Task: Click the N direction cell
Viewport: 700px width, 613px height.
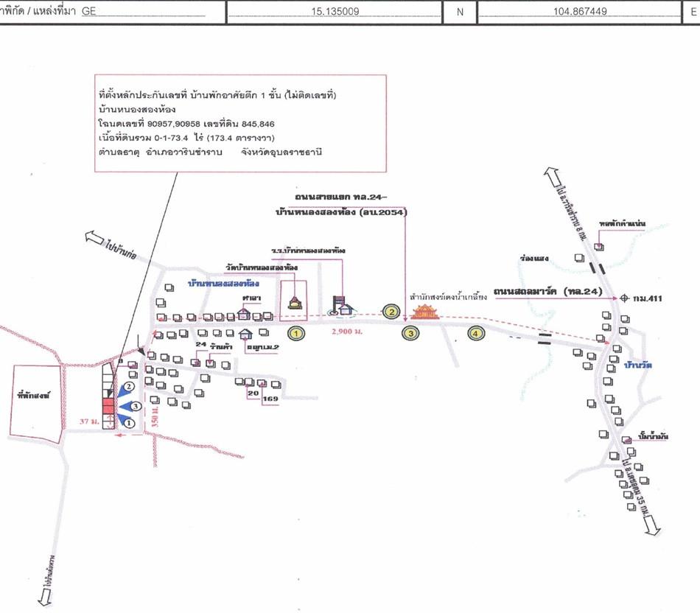Action: click(461, 13)
